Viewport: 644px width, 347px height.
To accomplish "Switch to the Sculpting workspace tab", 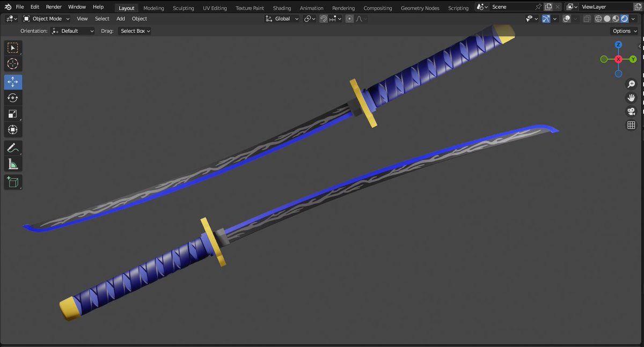I will [183, 8].
